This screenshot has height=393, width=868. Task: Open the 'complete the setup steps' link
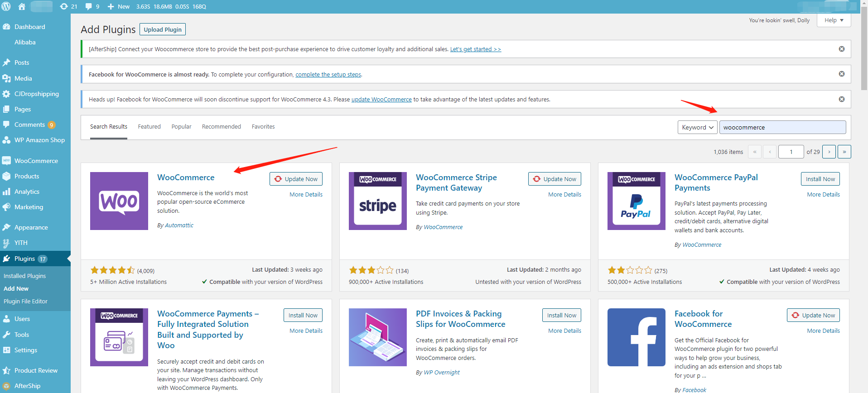point(328,75)
